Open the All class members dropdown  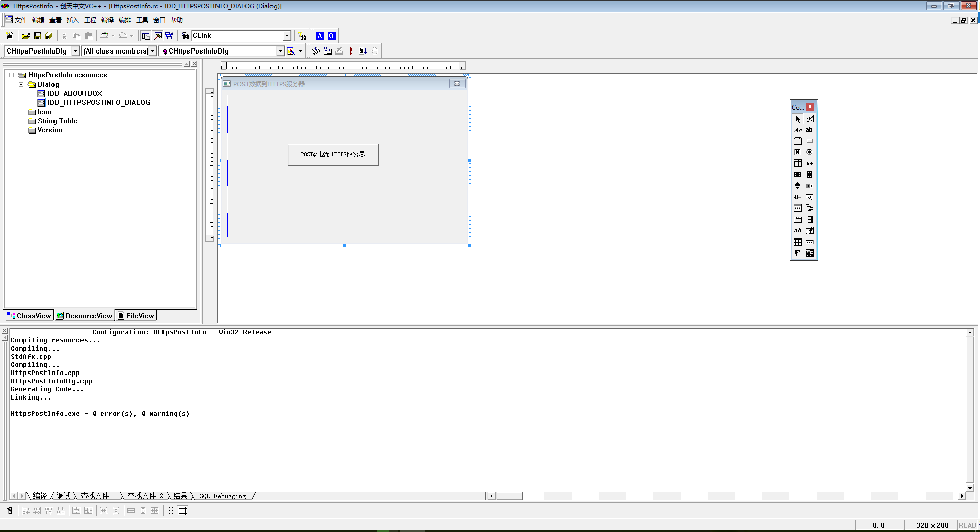(152, 51)
